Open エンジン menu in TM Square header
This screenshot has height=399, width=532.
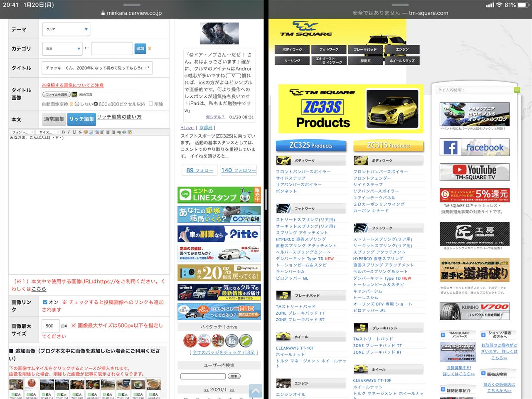[x=402, y=49]
